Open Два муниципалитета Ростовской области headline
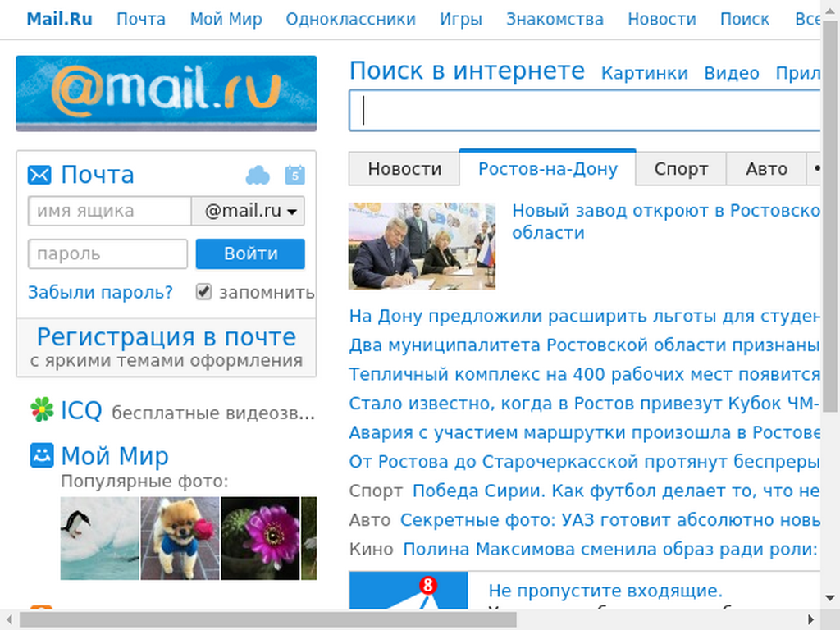Image resolution: width=840 pixels, height=630 pixels. [584, 345]
